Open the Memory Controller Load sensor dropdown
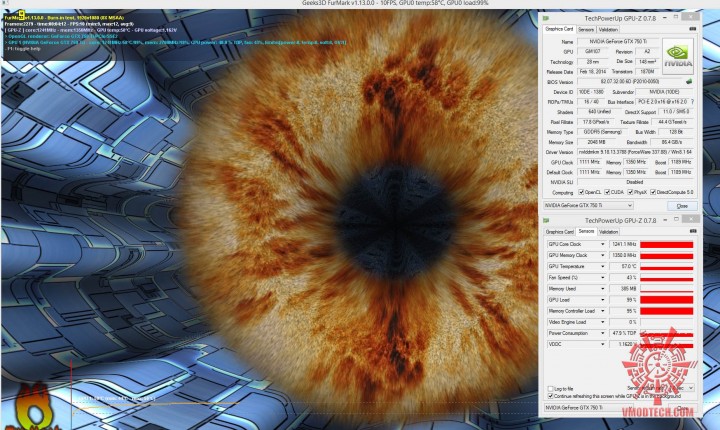The height and width of the screenshot is (430, 720). coord(602,311)
